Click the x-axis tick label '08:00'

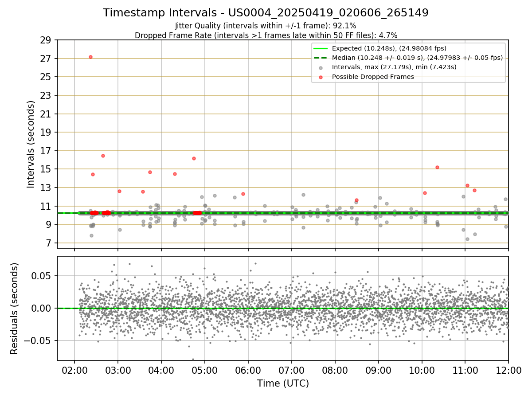pyautogui.click(x=335, y=370)
